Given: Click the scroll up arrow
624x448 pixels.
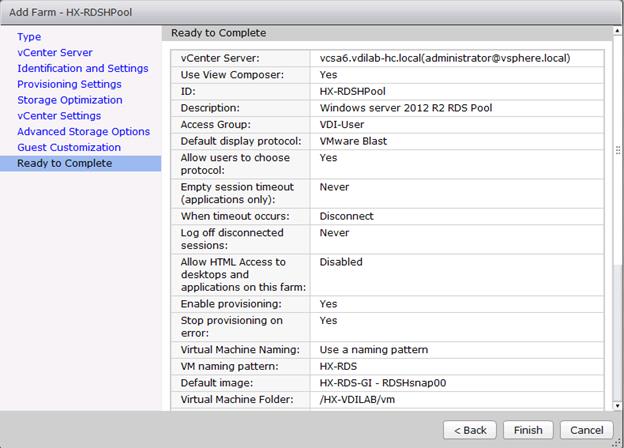Looking at the screenshot, I should click(x=617, y=31).
